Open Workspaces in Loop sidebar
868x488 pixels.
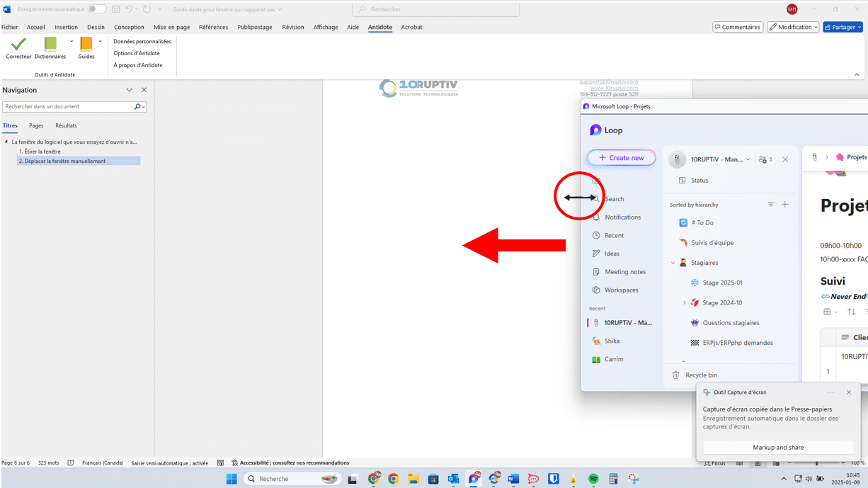615,290
